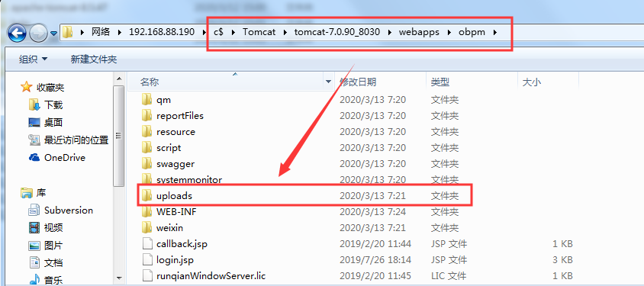Click the script folder icon
644x286 pixels.
147,147
